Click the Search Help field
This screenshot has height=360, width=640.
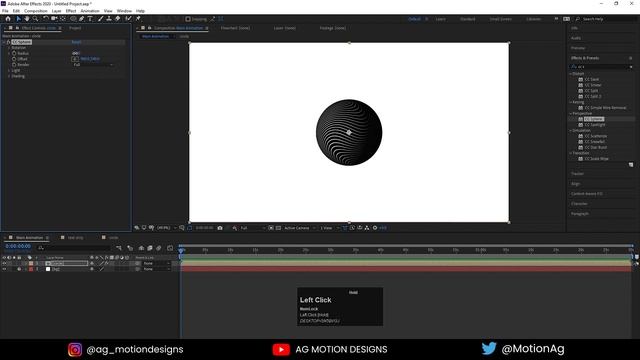tap(606, 19)
